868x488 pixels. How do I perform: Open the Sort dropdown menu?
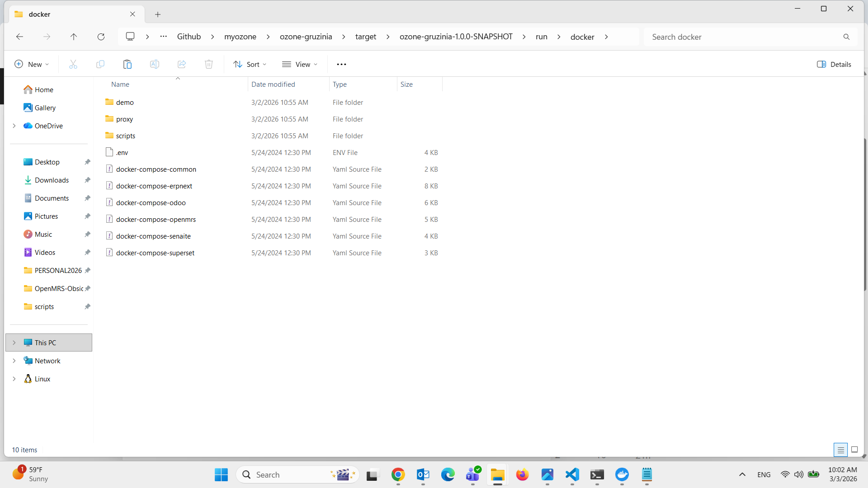point(250,64)
